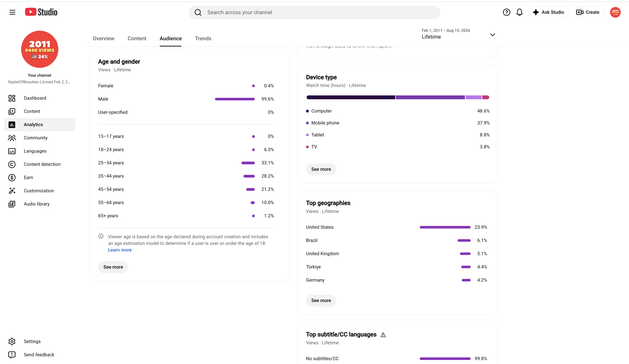Click the subtitle languages warning triangle

[383, 335]
